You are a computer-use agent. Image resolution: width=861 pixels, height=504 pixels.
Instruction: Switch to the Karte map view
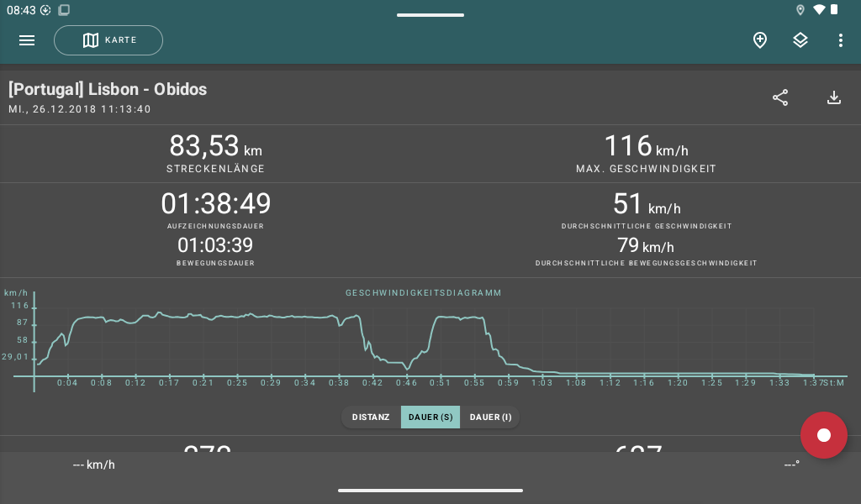coord(108,40)
